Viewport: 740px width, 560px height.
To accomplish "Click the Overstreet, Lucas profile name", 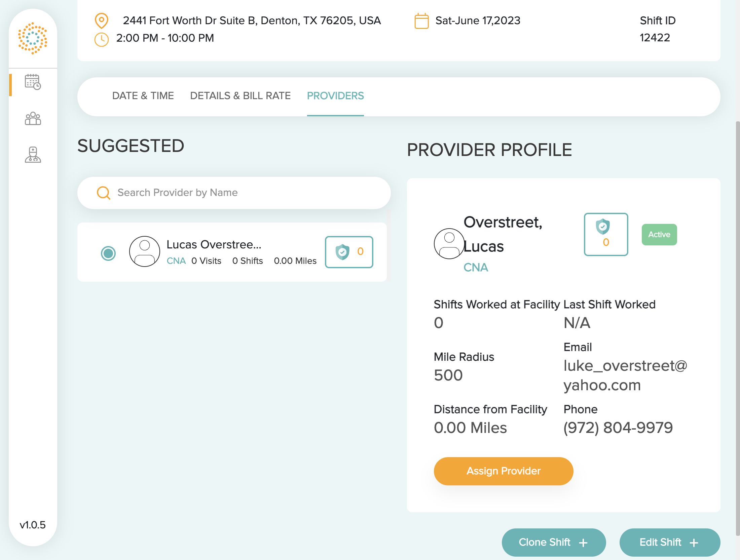I will pos(503,234).
